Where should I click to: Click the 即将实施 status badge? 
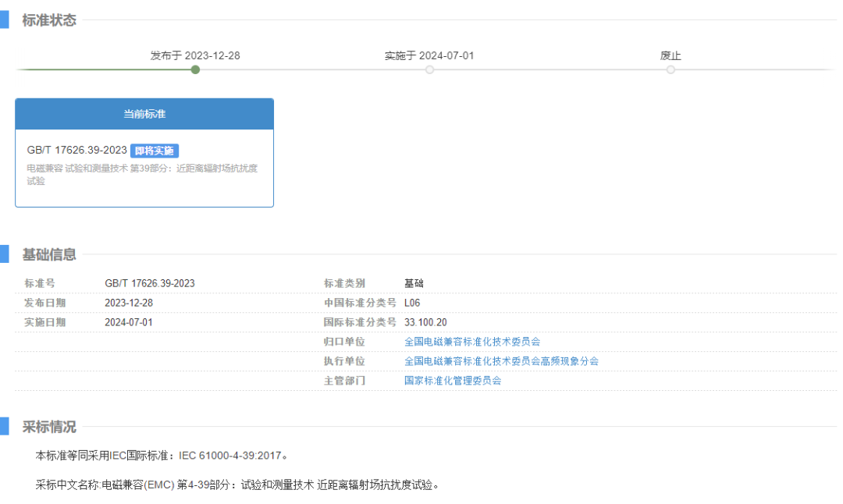click(x=155, y=151)
